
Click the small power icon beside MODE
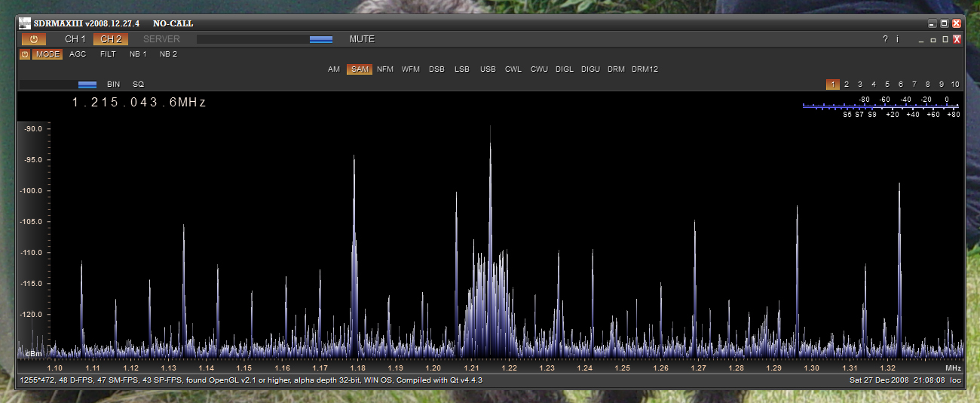[x=25, y=54]
